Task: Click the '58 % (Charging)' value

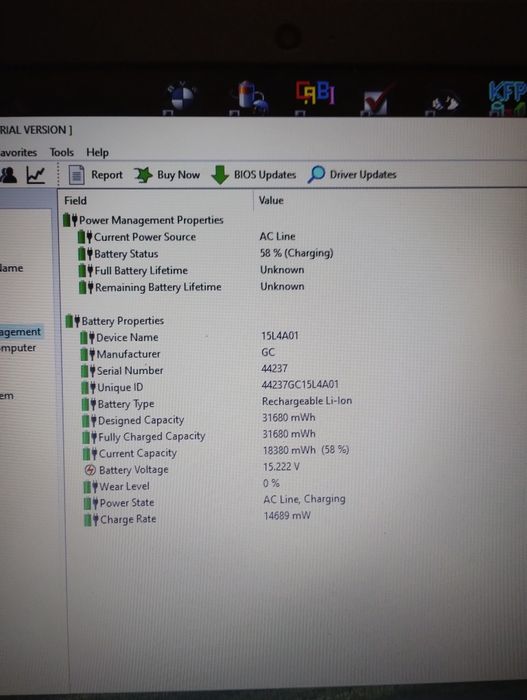Action: (x=297, y=253)
